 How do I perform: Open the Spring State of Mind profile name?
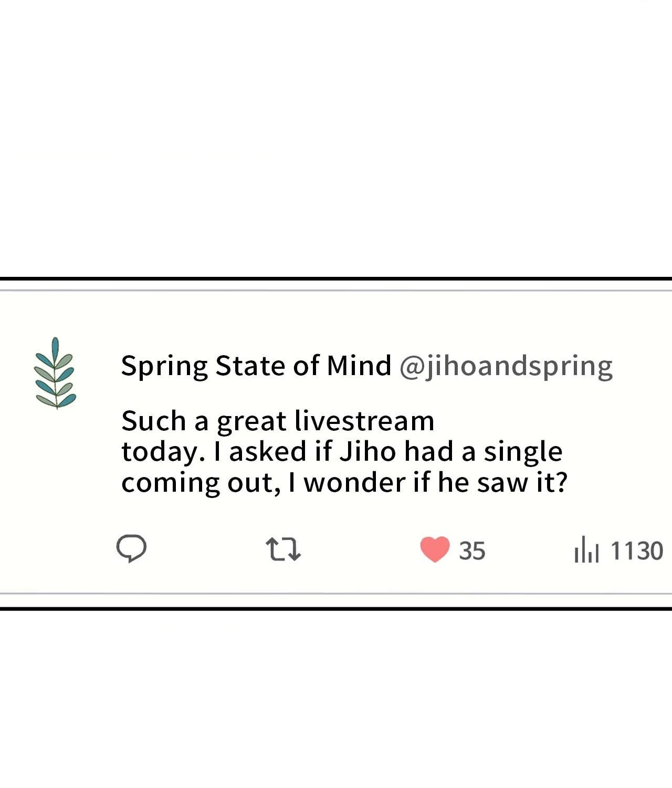coord(256,366)
